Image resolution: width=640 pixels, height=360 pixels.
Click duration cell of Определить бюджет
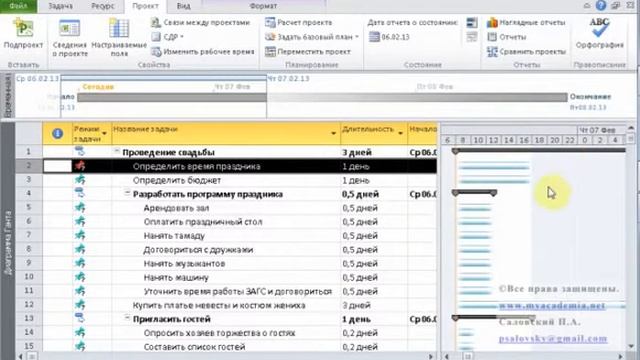pos(373,180)
